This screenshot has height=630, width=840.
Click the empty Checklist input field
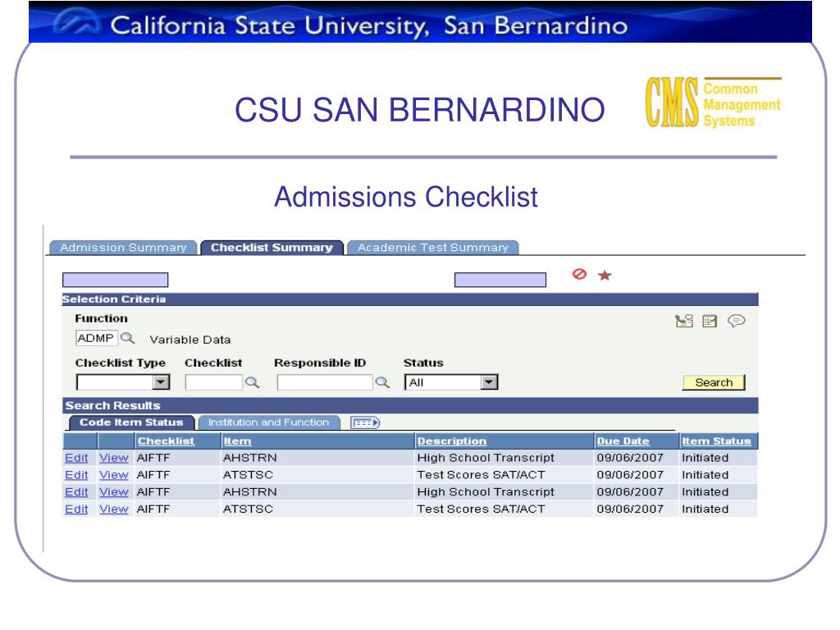click(x=214, y=382)
